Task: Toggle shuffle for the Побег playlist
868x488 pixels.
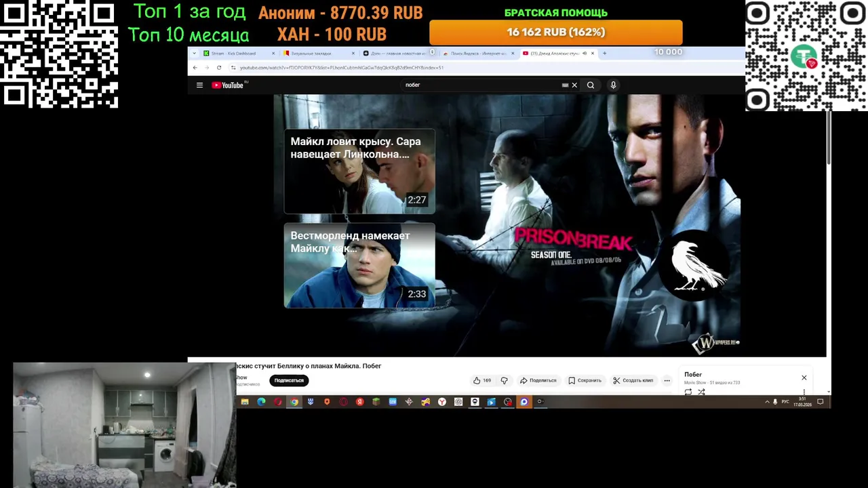Action: (701, 392)
